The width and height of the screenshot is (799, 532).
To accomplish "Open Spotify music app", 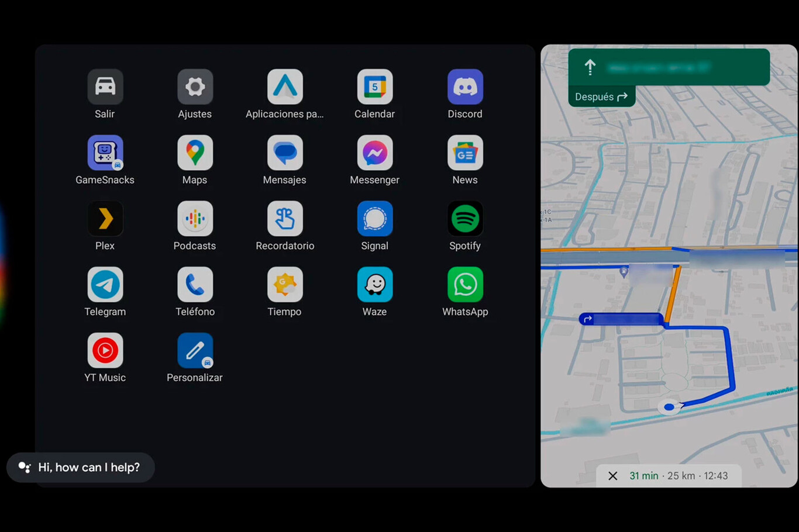I will click(465, 219).
